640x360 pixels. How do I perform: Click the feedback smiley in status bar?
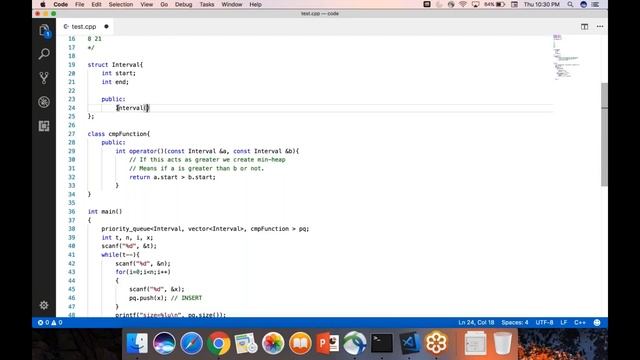597,322
